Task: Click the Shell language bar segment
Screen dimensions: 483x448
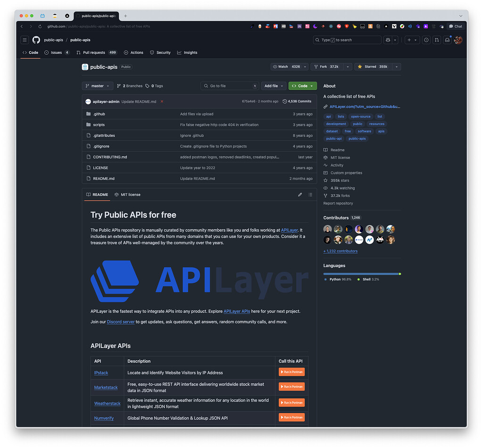Action: 400,274
